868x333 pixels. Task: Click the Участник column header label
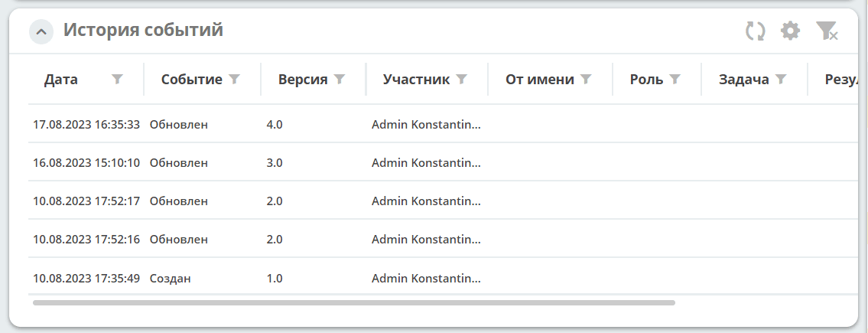[416, 80]
